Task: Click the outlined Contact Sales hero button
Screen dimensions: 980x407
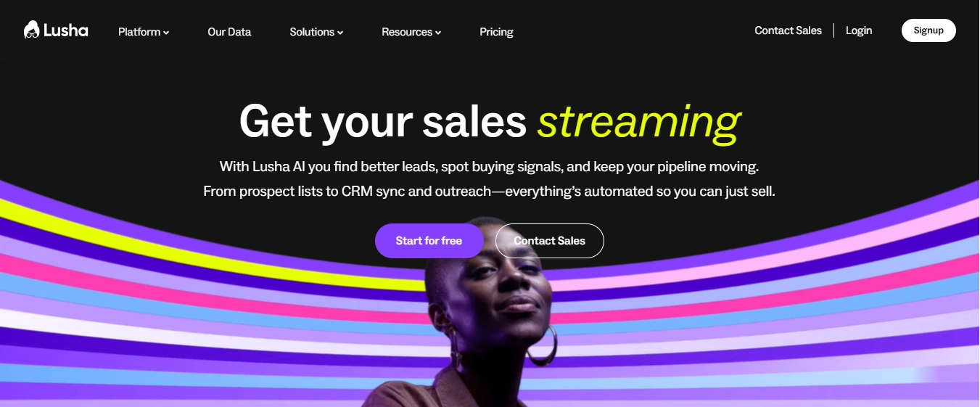Action: pyautogui.click(x=549, y=241)
